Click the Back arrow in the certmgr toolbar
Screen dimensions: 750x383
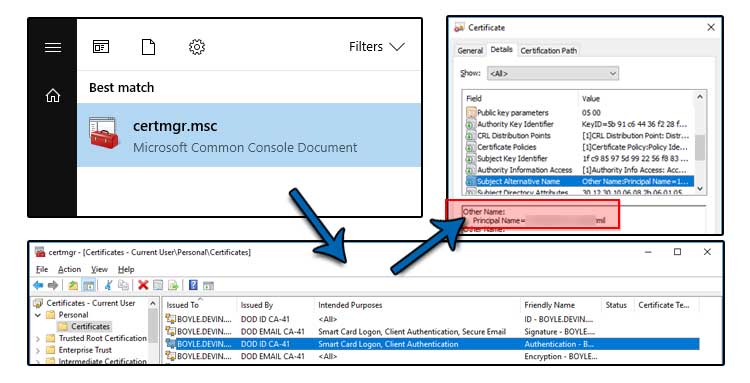tap(38, 285)
